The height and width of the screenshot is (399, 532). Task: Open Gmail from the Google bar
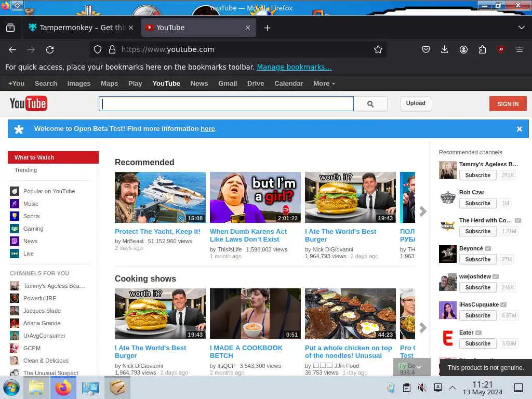tap(228, 84)
